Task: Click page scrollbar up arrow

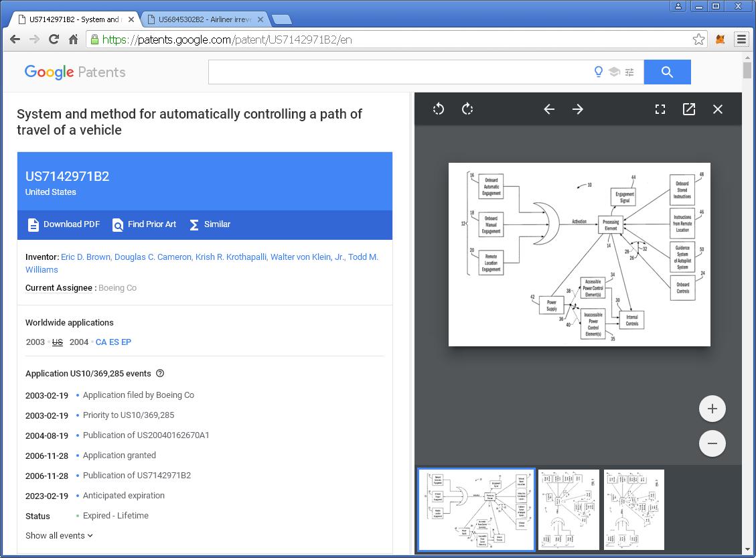Action: [x=747, y=56]
